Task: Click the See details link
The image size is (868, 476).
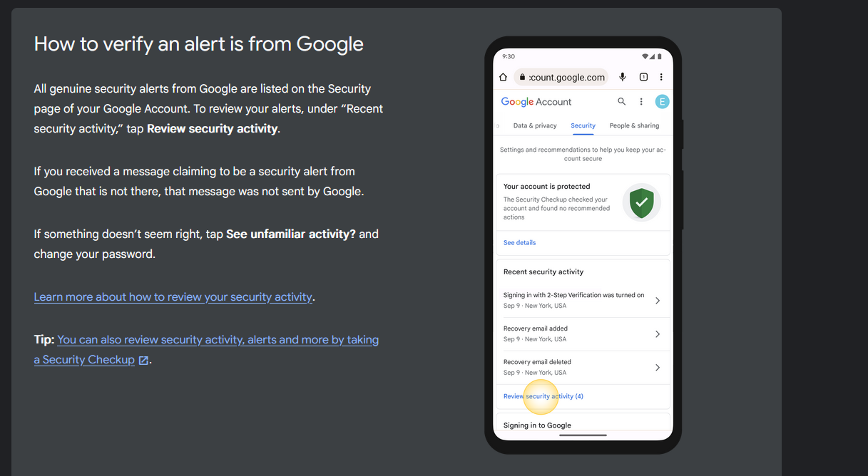Action: point(519,243)
